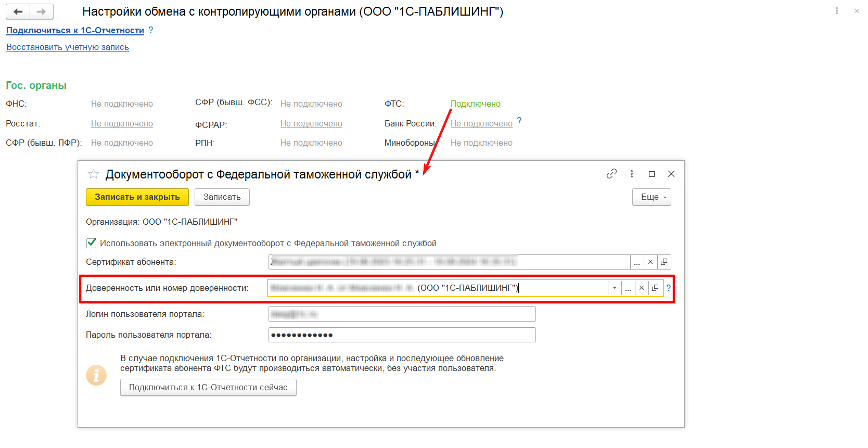Open РПН Не подключено status link
The width and height of the screenshot is (868, 448).
(x=311, y=143)
